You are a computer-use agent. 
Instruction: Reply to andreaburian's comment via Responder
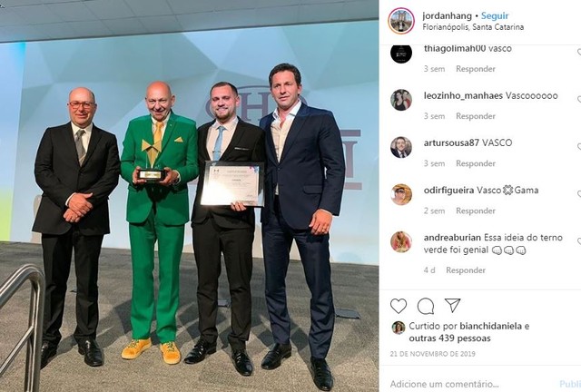tap(466, 270)
